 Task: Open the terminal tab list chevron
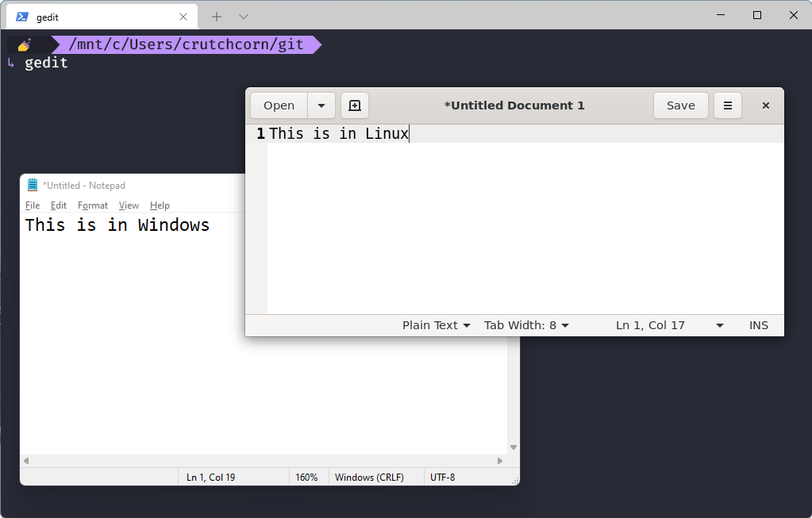tap(243, 16)
